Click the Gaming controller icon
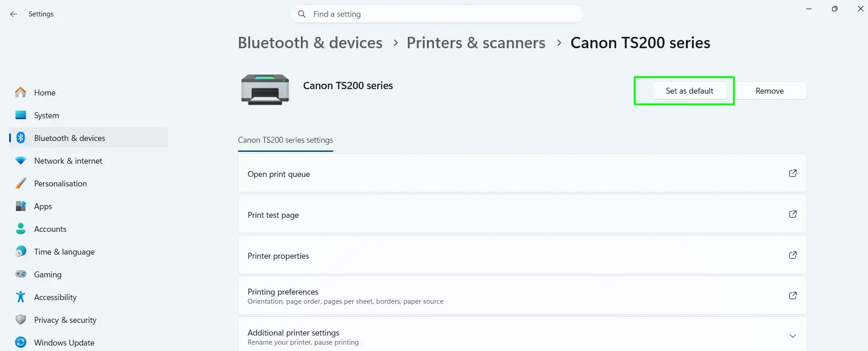The image size is (868, 351). tap(20, 274)
